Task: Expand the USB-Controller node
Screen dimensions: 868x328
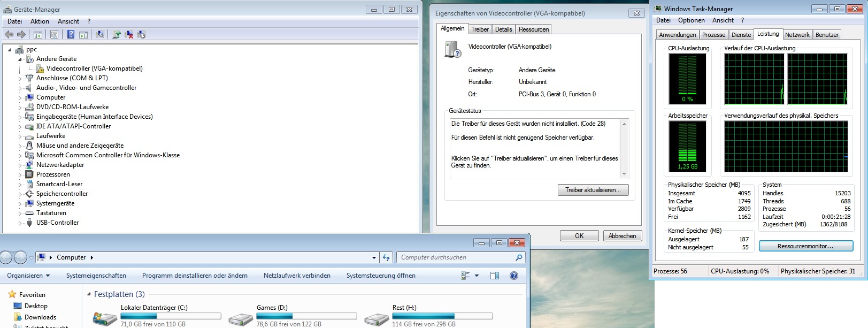Action: pos(20,223)
